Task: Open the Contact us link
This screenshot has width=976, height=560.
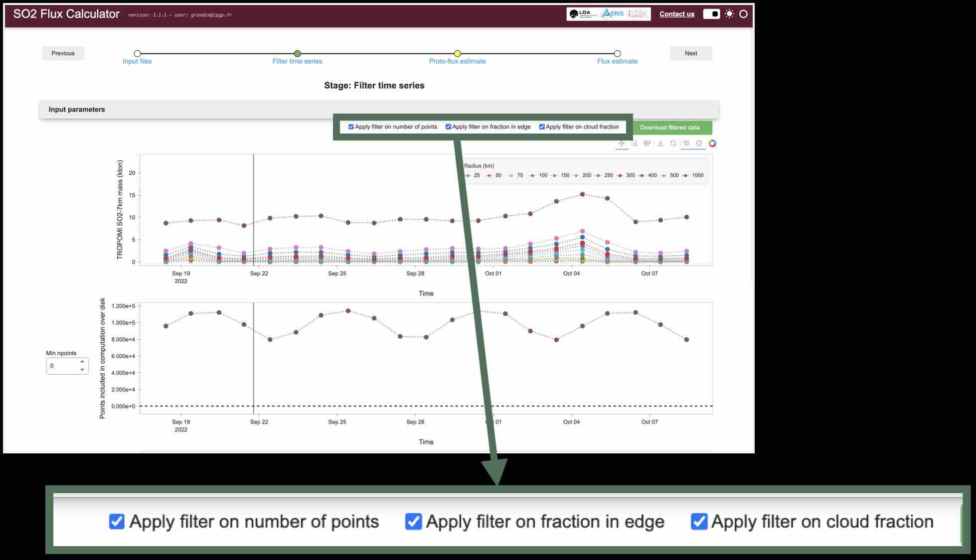Action: (x=676, y=14)
